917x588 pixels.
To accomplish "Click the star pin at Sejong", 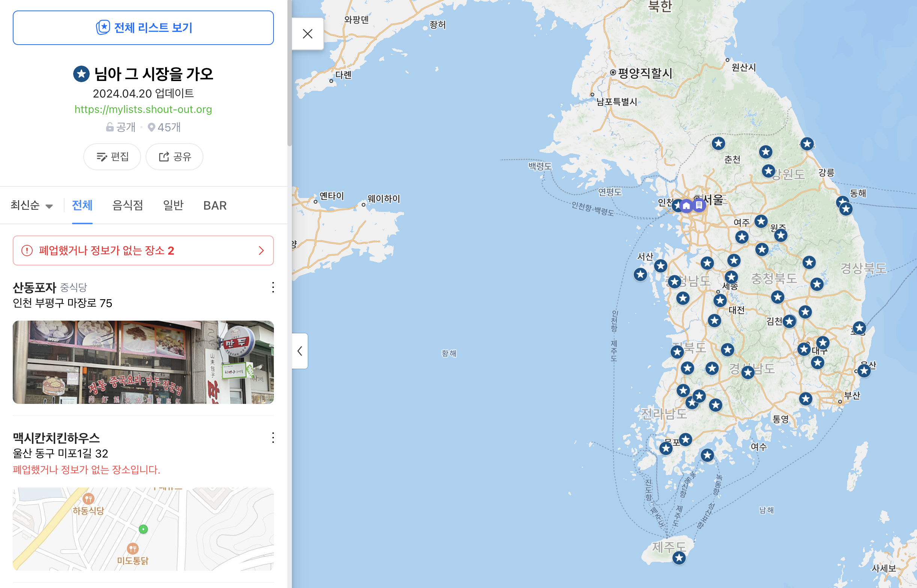I will 731,277.
